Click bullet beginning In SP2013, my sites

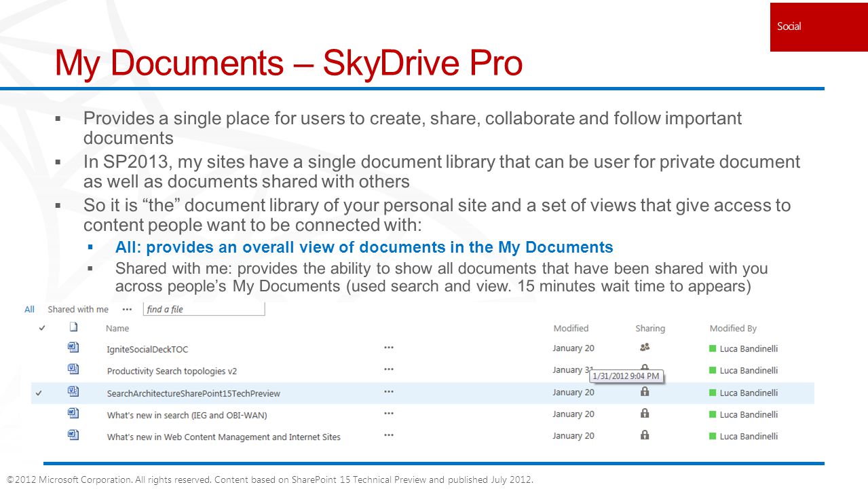[x=442, y=171]
